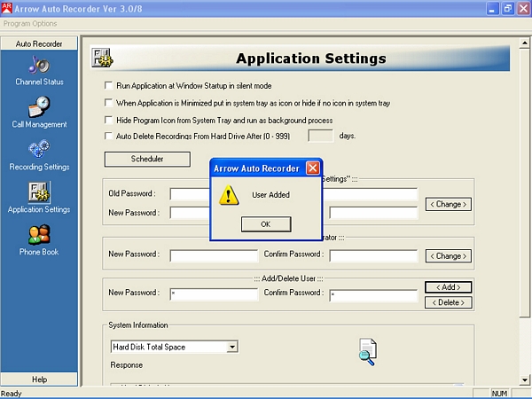The height and width of the screenshot is (399, 532).
Task: Focus administrator section Confirm Password field
Action: [x=373, y=256]
